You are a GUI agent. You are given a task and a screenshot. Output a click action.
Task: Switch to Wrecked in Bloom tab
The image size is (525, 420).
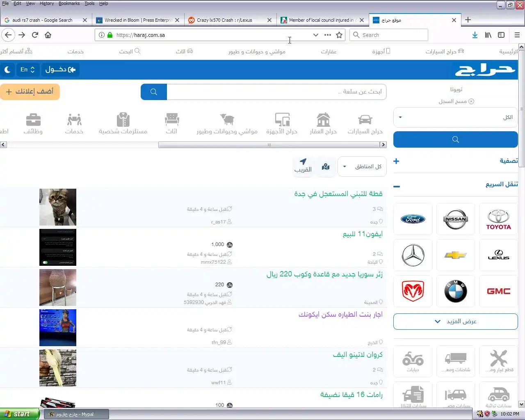[137, 20]
